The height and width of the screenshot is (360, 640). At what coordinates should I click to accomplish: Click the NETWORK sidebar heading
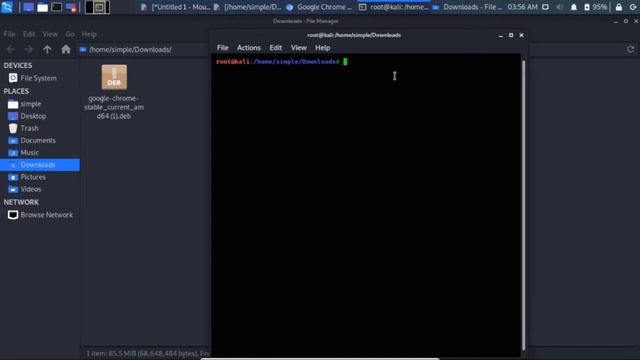click(x=21, y=202)
